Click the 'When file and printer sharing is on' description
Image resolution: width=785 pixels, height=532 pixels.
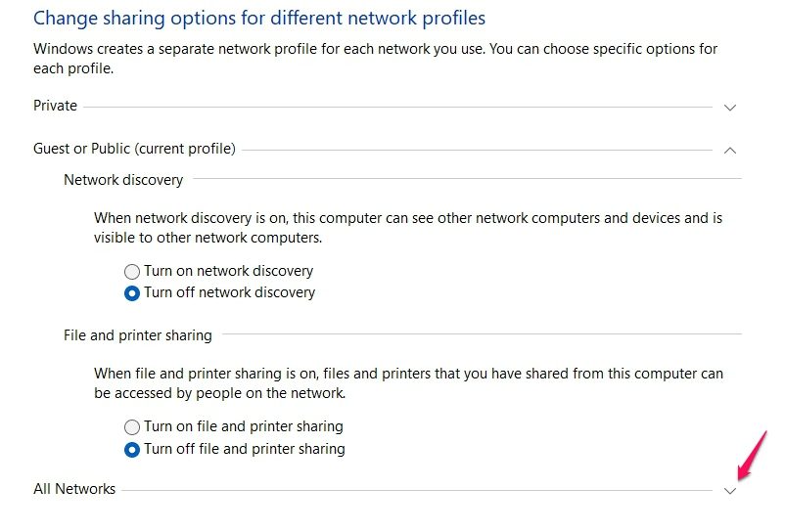(x=407, y=383)
